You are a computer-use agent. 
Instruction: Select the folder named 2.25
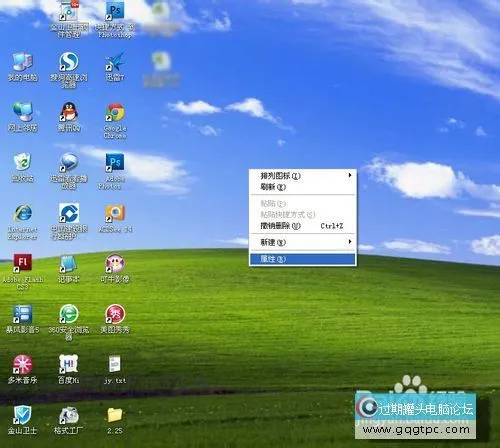point(115,420)
